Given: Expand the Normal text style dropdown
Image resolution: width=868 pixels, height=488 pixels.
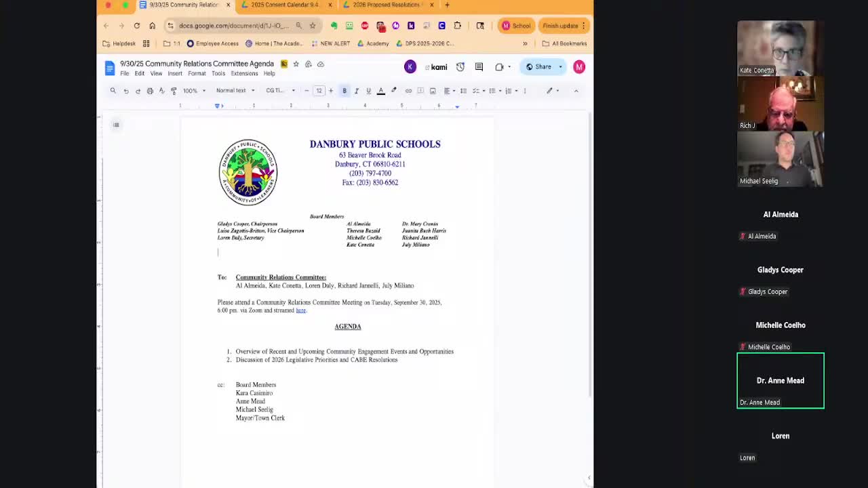Looking at the screenshot, I should pyautogui.click(x=235, y=91).
